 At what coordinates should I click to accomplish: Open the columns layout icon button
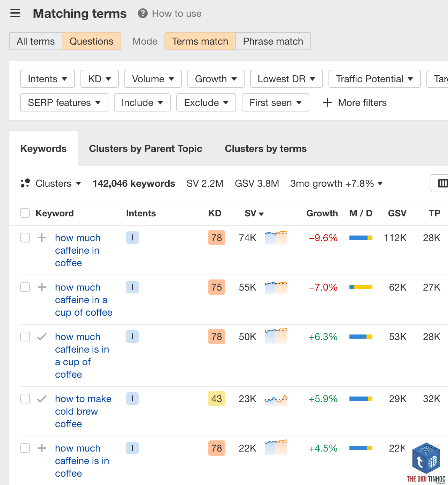coord(442,183)
